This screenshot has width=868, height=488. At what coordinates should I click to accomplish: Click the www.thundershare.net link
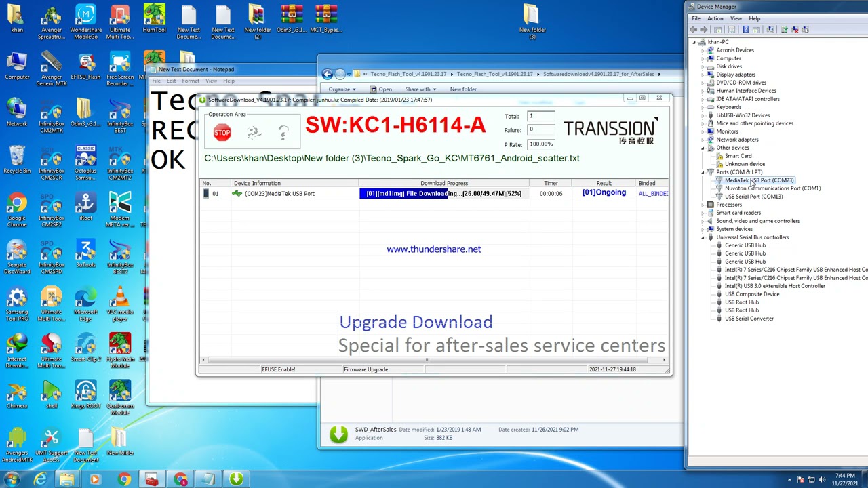coord(434,249)
